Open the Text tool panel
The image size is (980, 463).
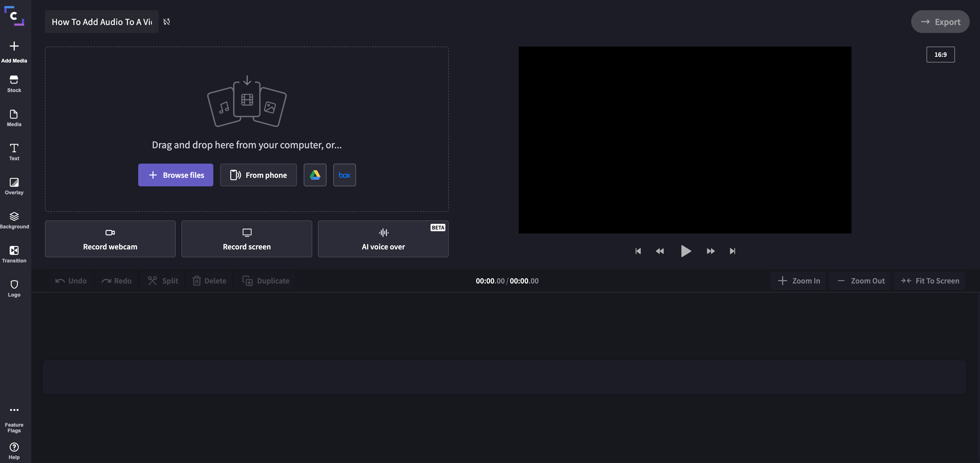point(14,152)
